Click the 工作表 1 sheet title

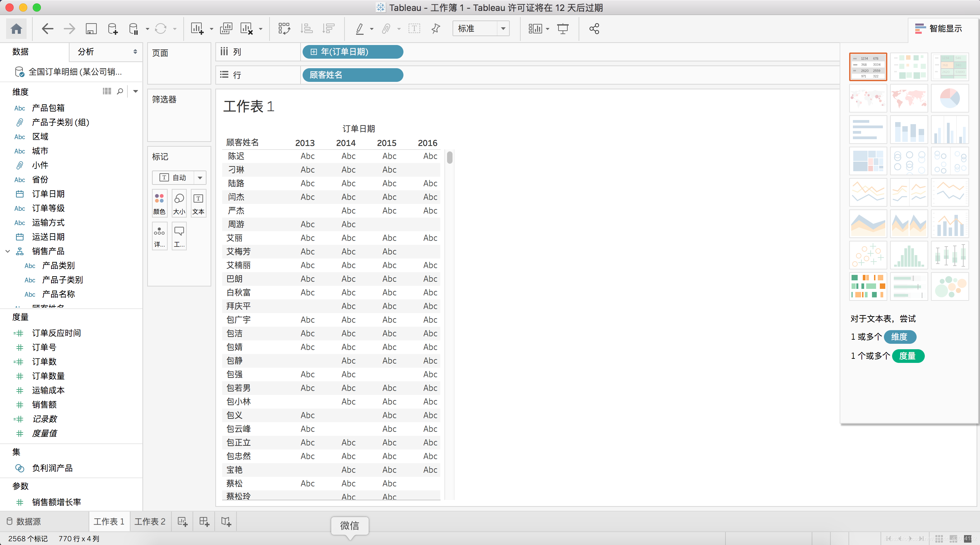click(x=249, y=106)
